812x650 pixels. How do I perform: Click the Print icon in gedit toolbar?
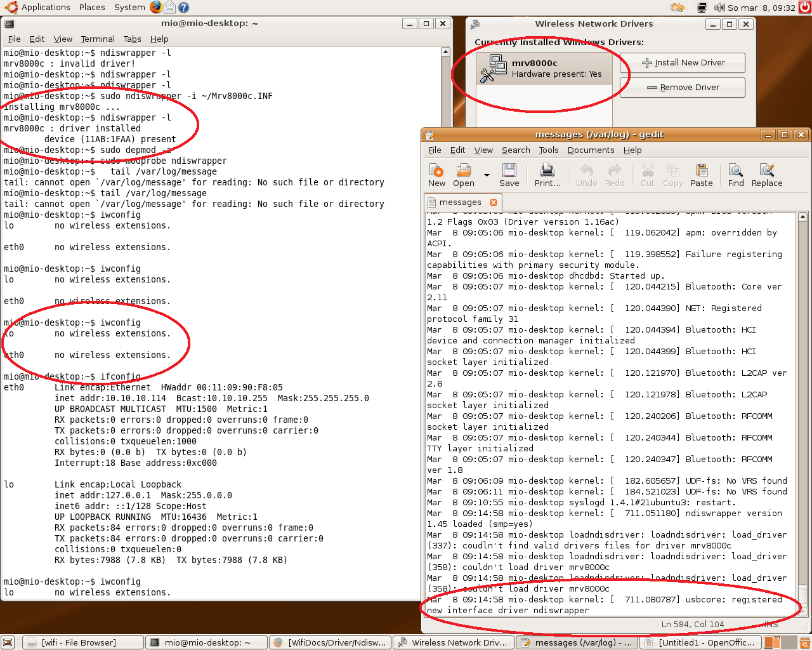547,175
